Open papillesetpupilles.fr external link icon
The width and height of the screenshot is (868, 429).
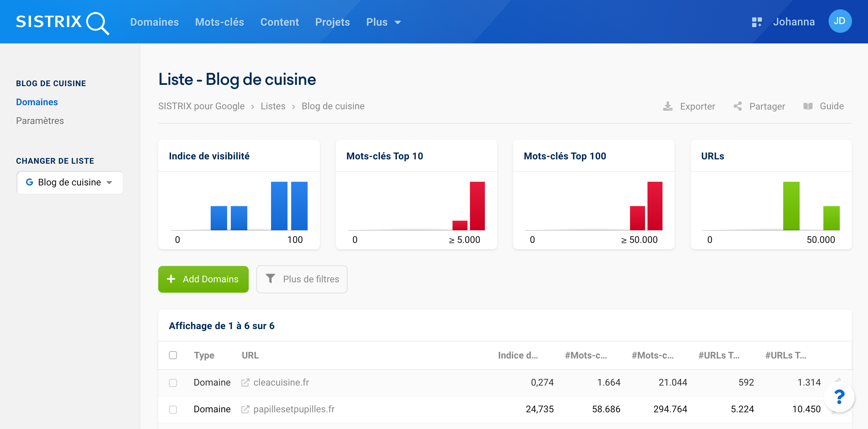(245, 409)
